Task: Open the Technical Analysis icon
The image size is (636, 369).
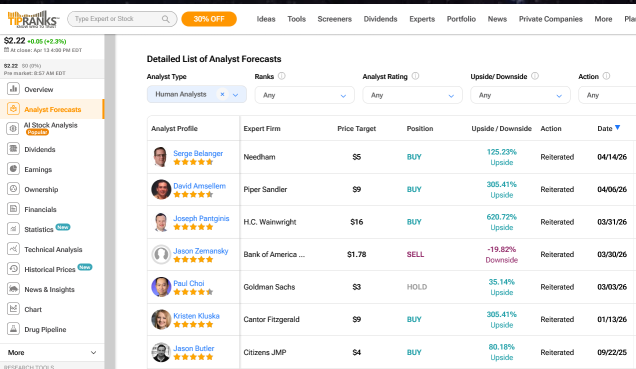Action: click(13, 249)
